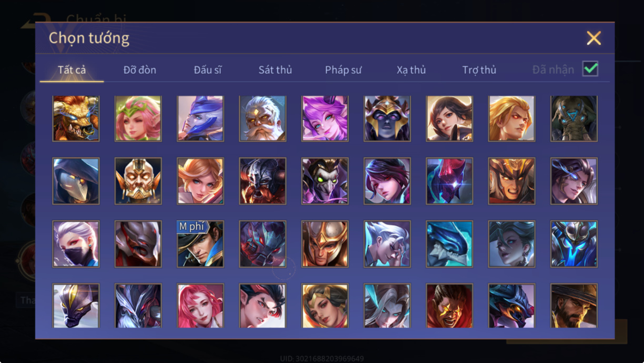Pick the pink-haired elf with green leaf crown
644x363 pixels.
pyautogui.click(x=138, y=119)
